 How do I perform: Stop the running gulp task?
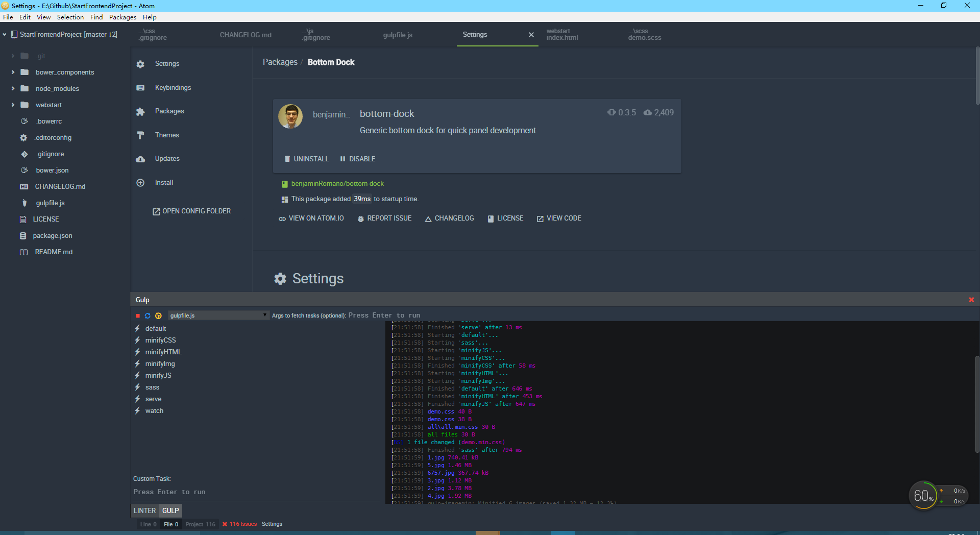[x=137, y=315]
